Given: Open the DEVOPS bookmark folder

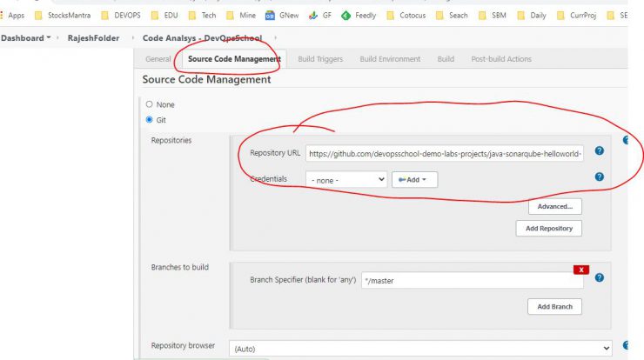Looking at the screenshot, I should [121, 16].
